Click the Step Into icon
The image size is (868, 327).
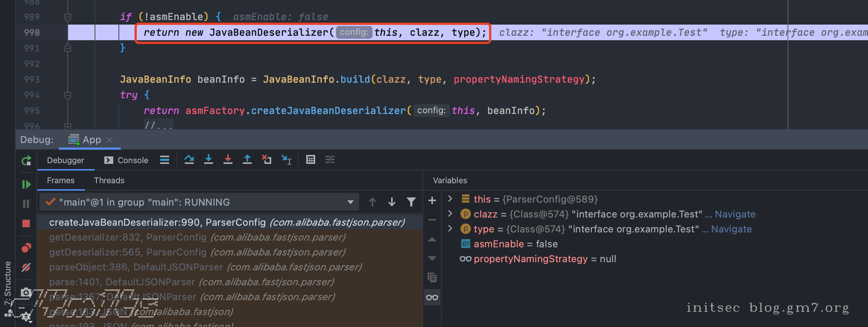209,160
